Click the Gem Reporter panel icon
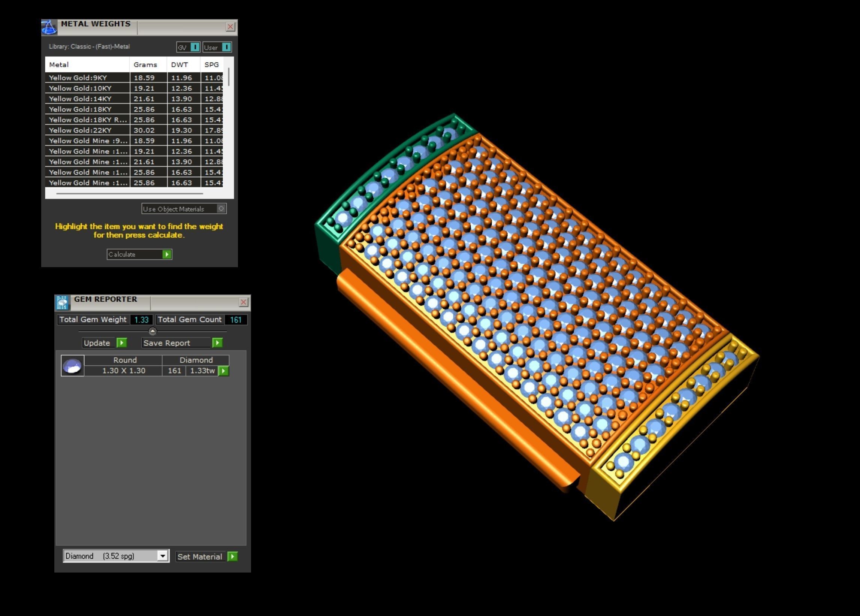The width and height of the screenshot is (860, 616). pos(62,302)
